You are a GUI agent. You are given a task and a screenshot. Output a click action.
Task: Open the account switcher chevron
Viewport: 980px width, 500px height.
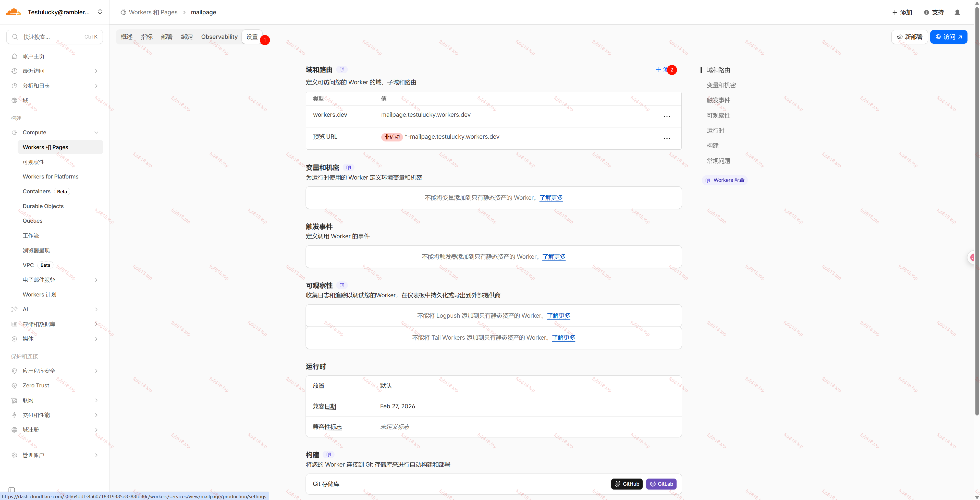(x=100, y=12)
